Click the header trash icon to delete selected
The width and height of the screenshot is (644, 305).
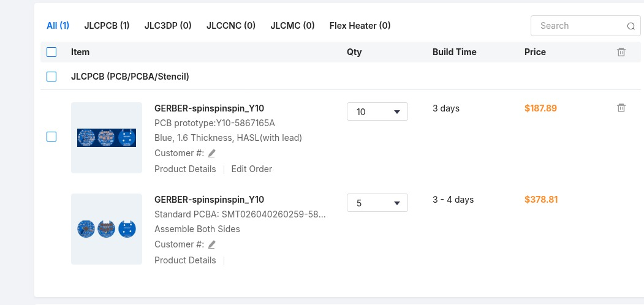tap(621, 52)
